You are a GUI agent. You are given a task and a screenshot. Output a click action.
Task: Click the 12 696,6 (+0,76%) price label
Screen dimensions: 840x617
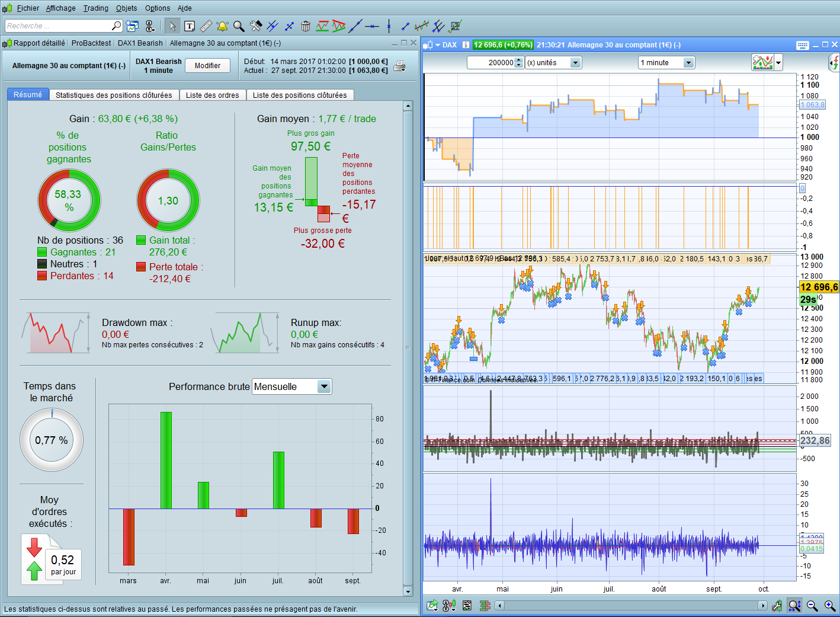click(503, 45)
